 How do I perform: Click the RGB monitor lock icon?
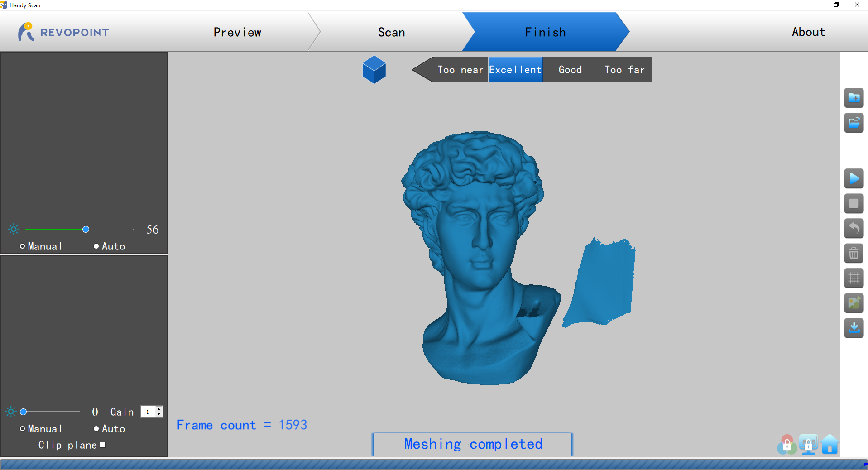[809, 445]
